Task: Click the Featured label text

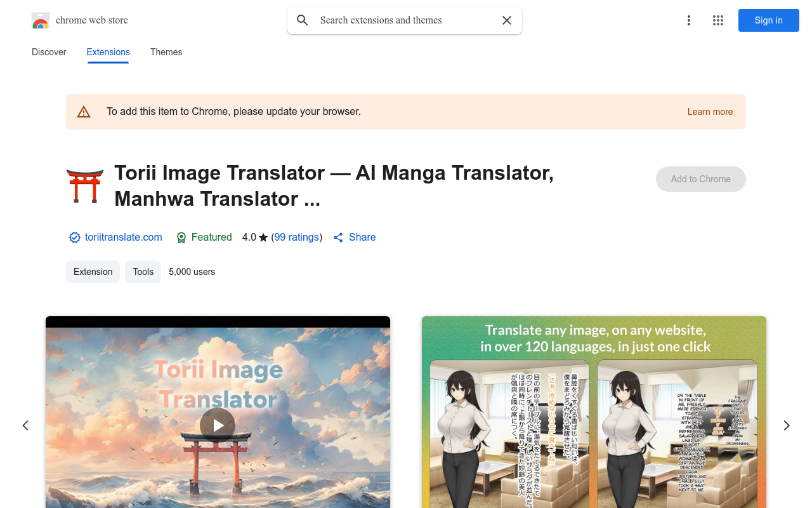Action: pos(212,237)
